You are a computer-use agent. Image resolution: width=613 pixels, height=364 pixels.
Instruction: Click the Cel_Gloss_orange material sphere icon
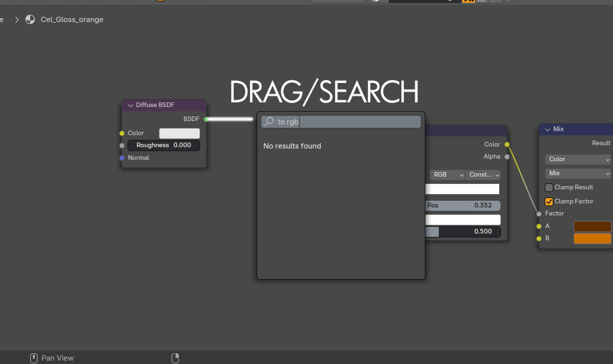[30, 19]
